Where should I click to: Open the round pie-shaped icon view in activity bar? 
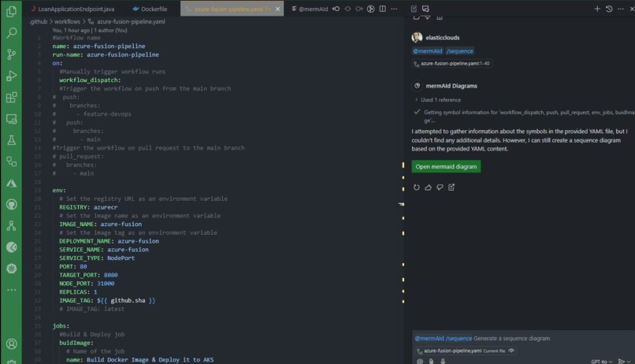tap(11, 247)
